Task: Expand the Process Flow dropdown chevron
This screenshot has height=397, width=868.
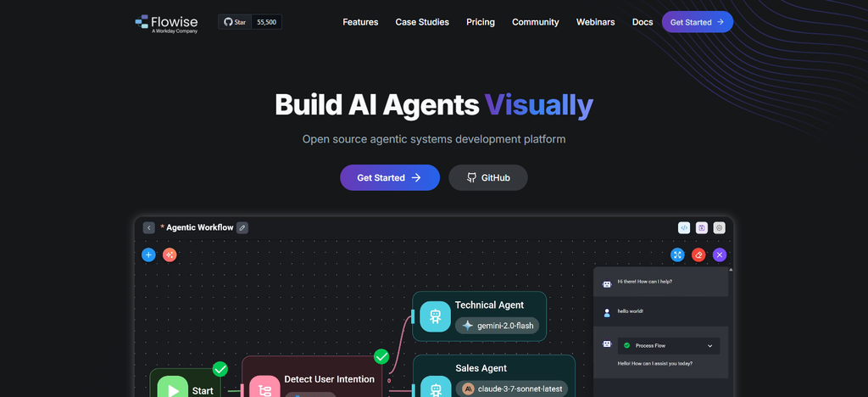Action: tap(710, 346)
